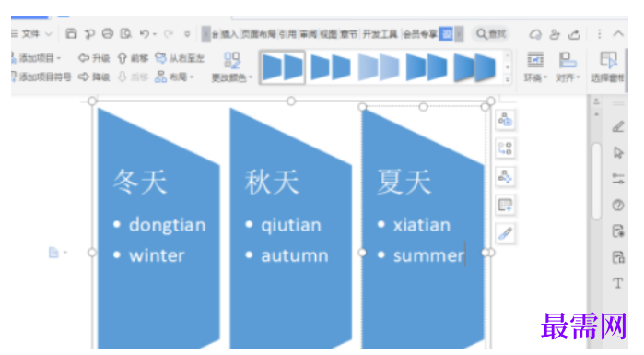Choose the pale light-blue SmartArt style thumbnail

379,67
